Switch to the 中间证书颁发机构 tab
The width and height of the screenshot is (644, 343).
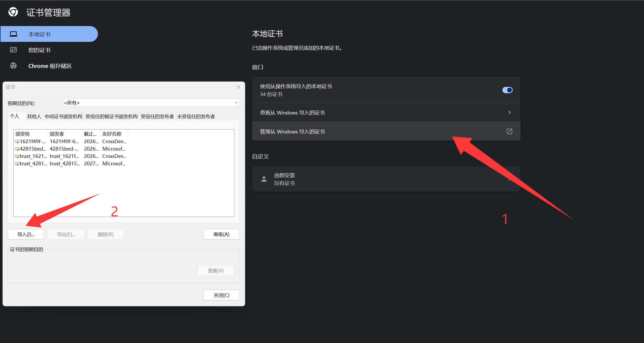[x=63, y=116]
